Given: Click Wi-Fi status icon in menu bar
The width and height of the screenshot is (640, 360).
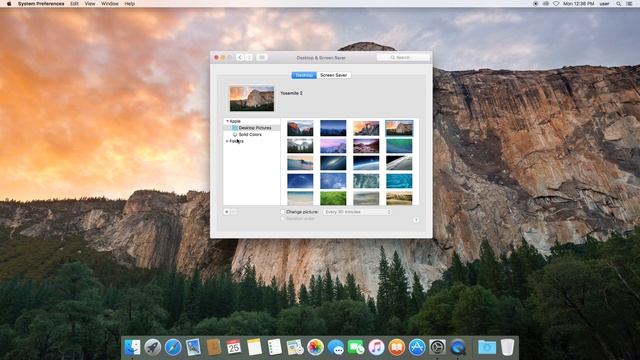Looking at the screenshot, I should click(x=556, y=4).
